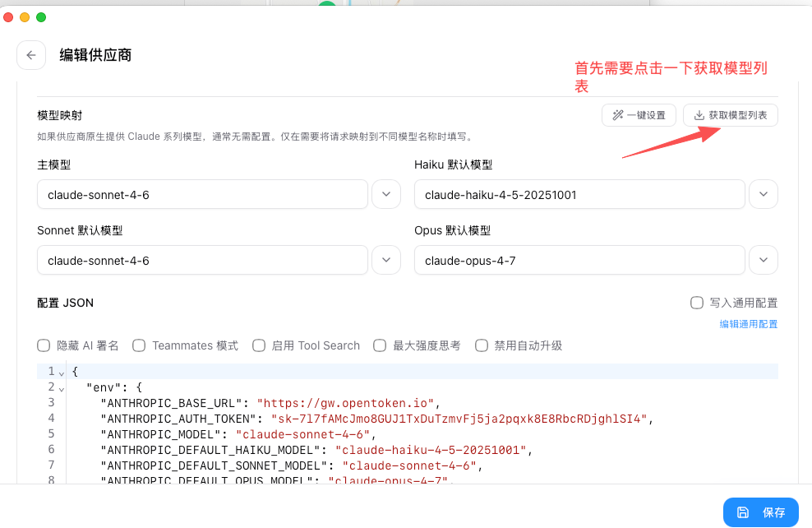The height and width of the screenshot is (528, 812).
Task: Close the window with the red button
Action: click(x=8, y=17)
